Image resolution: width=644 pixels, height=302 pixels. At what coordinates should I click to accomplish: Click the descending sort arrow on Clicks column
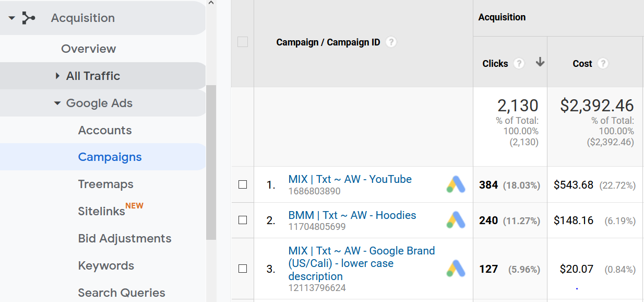pyautogui.click(x=540, y=62)
